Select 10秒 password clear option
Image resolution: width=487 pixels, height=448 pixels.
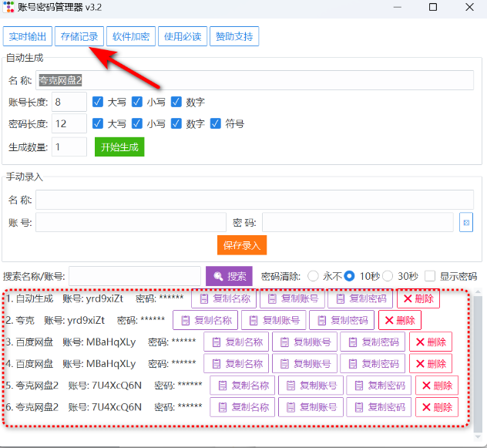coord(349,276)
